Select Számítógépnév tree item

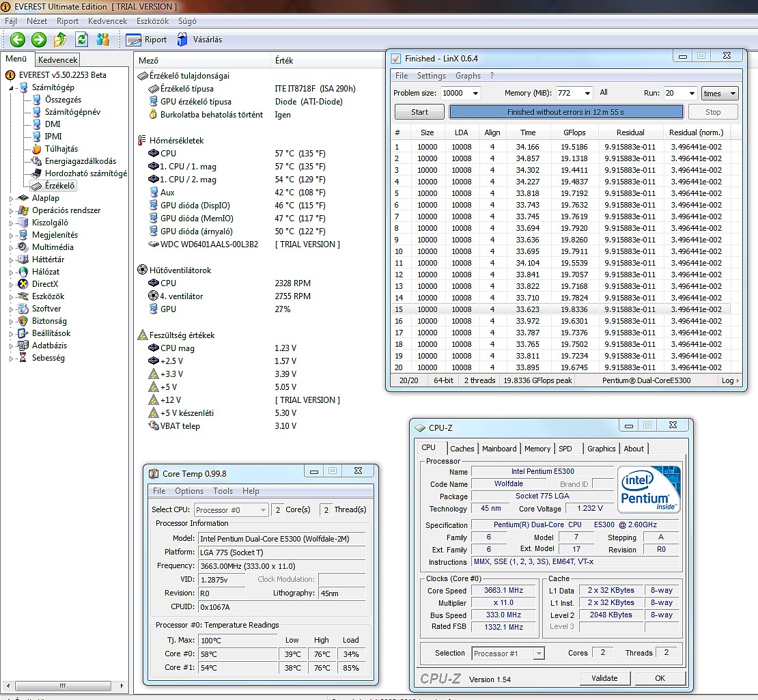tap(72, 112)
